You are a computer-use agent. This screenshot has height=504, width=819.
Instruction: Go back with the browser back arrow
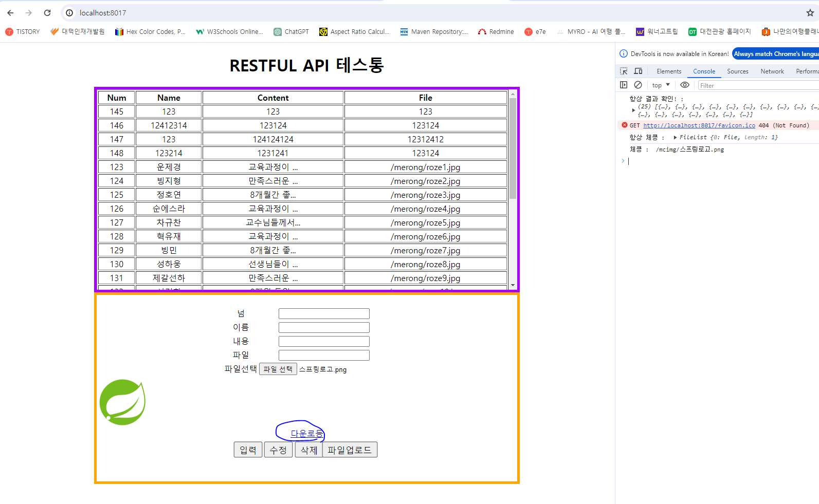(x=11, y=13)
